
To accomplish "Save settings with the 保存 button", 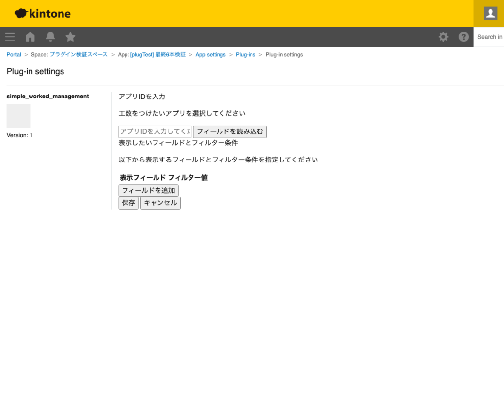I will click(x=128, y=203).
